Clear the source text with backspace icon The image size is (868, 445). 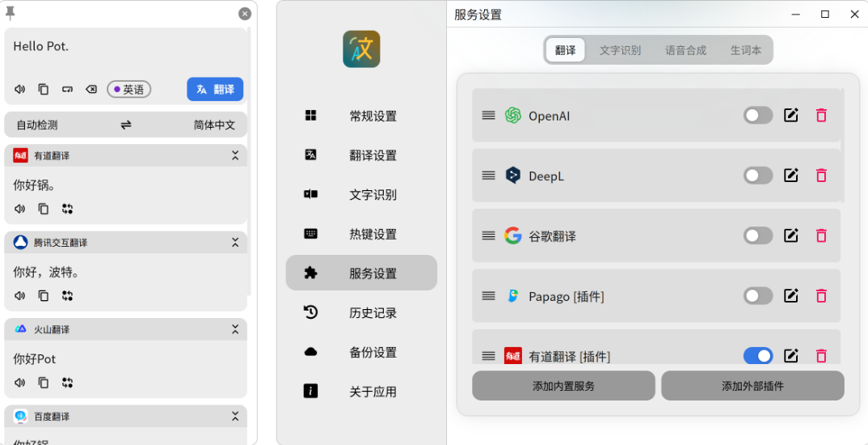point(91,89)
